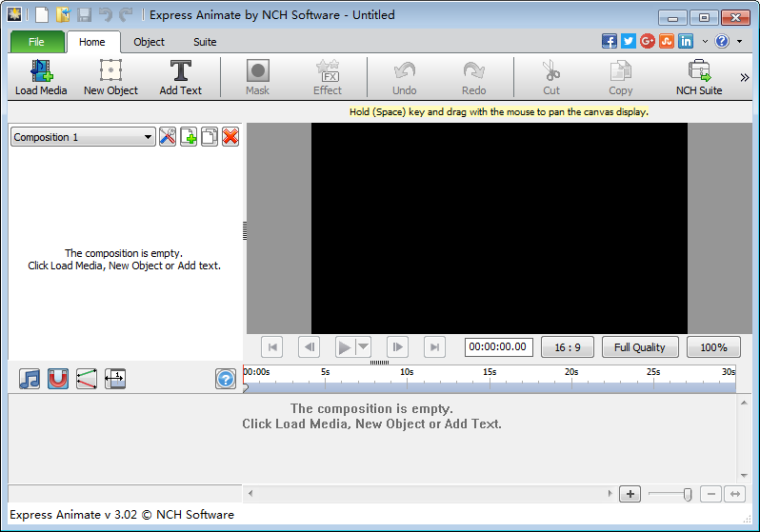
Task: Step forward one frame
Action: pos(397,347)
